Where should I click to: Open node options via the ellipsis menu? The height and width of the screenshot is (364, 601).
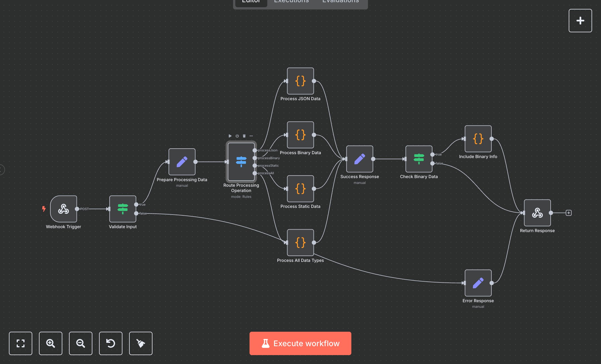[251, 136]
